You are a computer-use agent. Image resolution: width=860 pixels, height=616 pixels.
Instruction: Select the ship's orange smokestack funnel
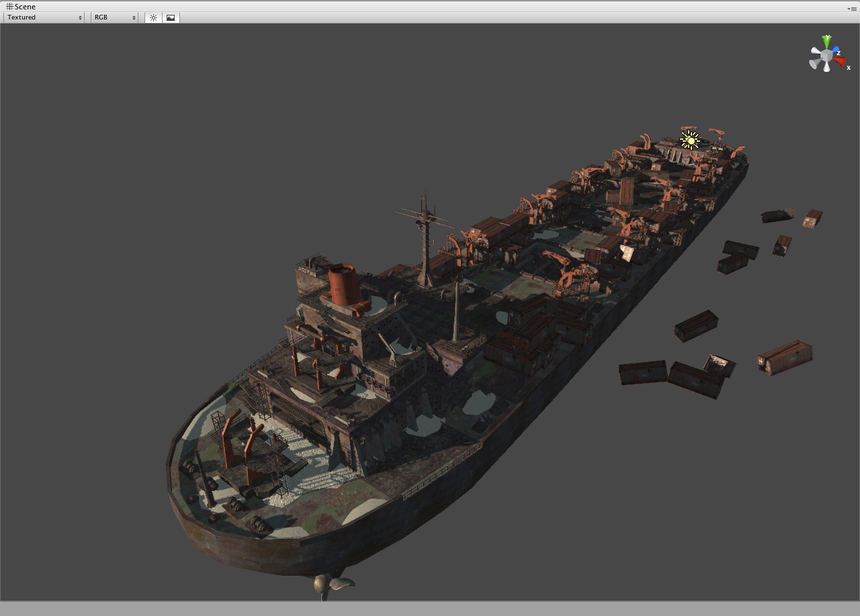click(x=343, y=284)
